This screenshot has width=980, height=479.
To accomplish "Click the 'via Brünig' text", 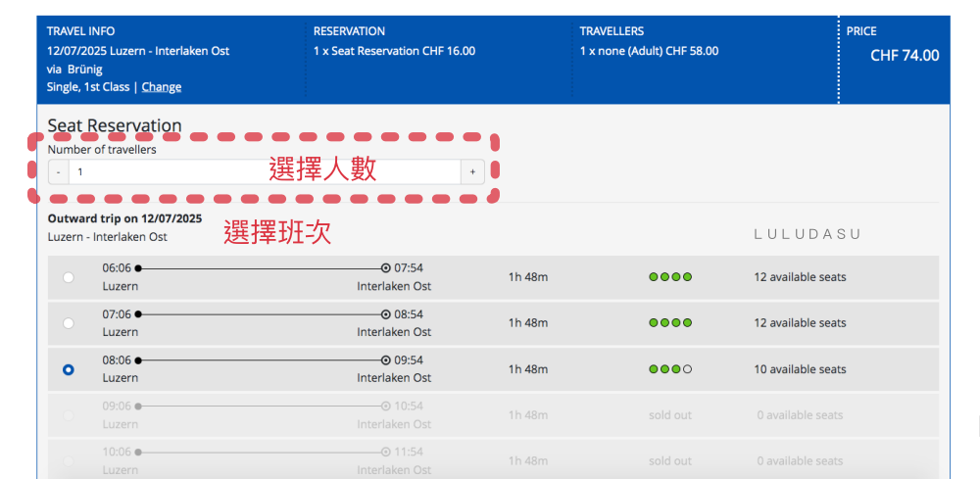I will pyautogui.click(x=74, y=70).
